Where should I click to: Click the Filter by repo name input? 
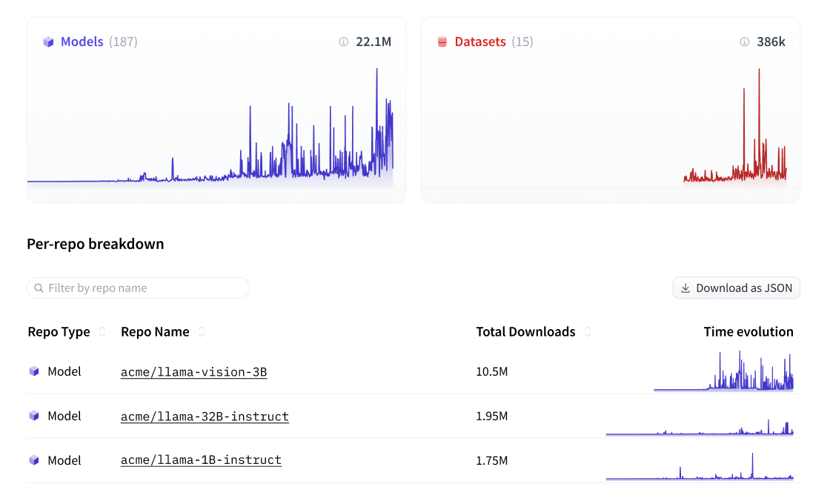[x=138, y=288]
